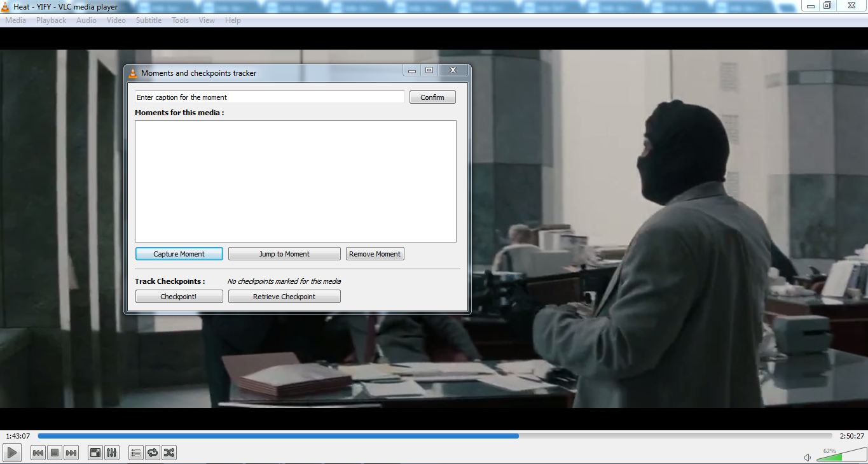Click the Play button
This screenshot has width=868, height=464.
click(12, 453)
